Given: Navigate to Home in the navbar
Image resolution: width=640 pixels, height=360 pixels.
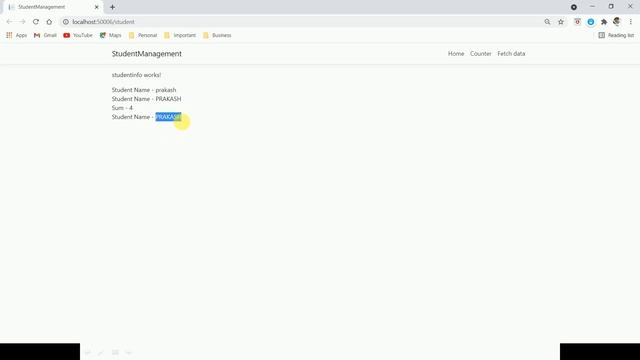Looking at the screenshot, I should pyautogui.click(x=456, y=53).
